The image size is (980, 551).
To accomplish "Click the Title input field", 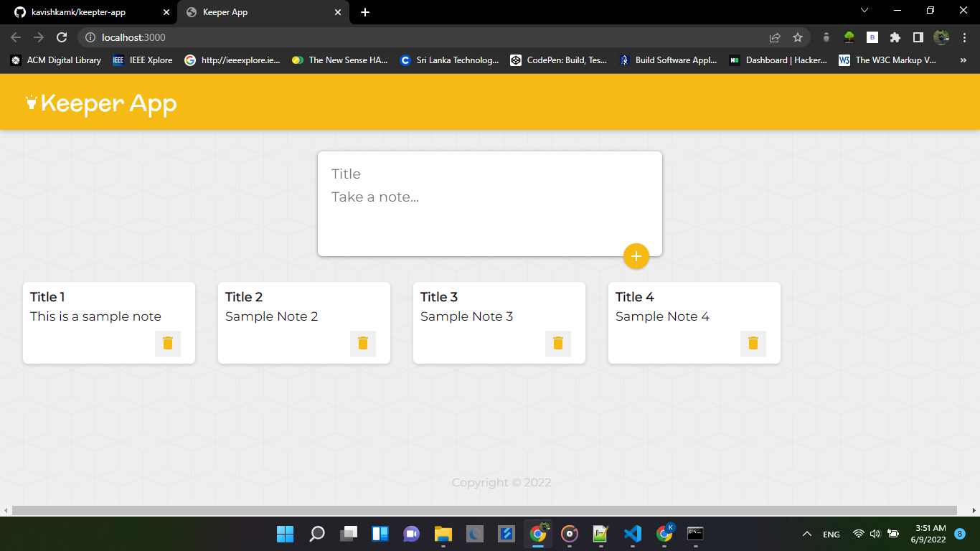I will 488,174.
